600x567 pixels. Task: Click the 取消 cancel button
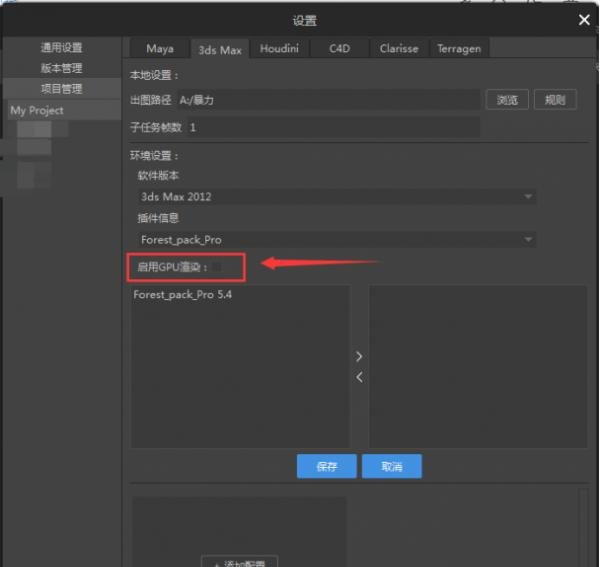coord(392,466)
